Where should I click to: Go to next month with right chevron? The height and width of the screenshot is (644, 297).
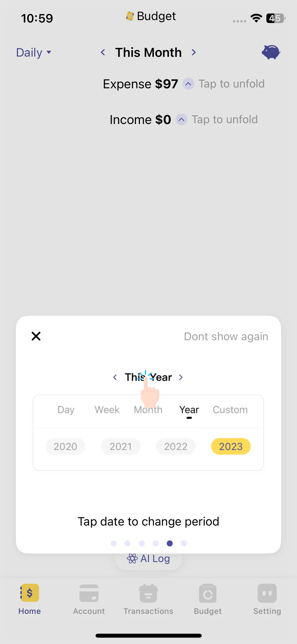194,52
